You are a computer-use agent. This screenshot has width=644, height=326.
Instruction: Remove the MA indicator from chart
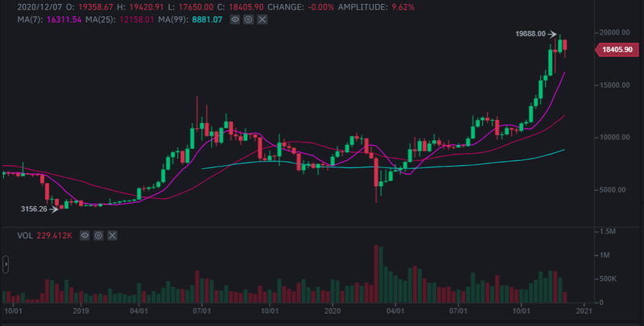[x=261, y=17]
